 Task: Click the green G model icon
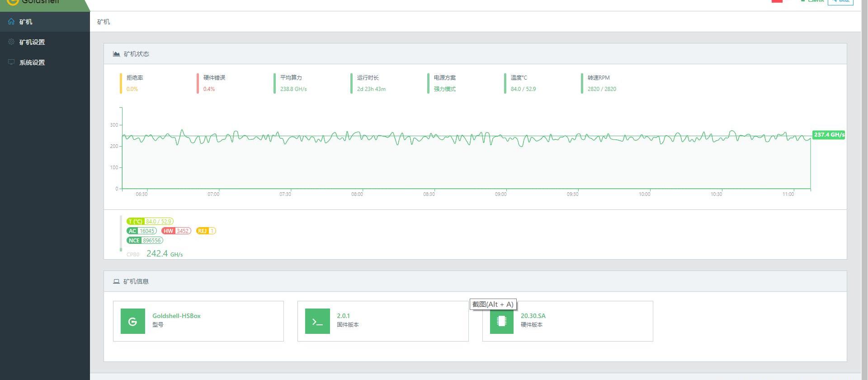tap(132, 321)
